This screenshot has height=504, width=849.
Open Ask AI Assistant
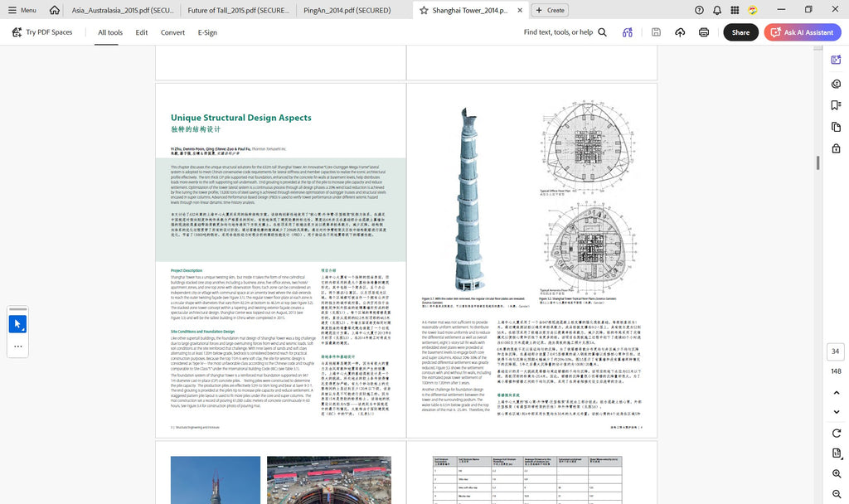(x=803, y=32)
